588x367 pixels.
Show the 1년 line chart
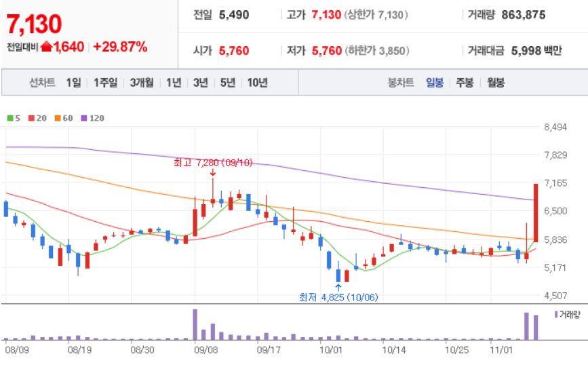click(x=174, y=82)
